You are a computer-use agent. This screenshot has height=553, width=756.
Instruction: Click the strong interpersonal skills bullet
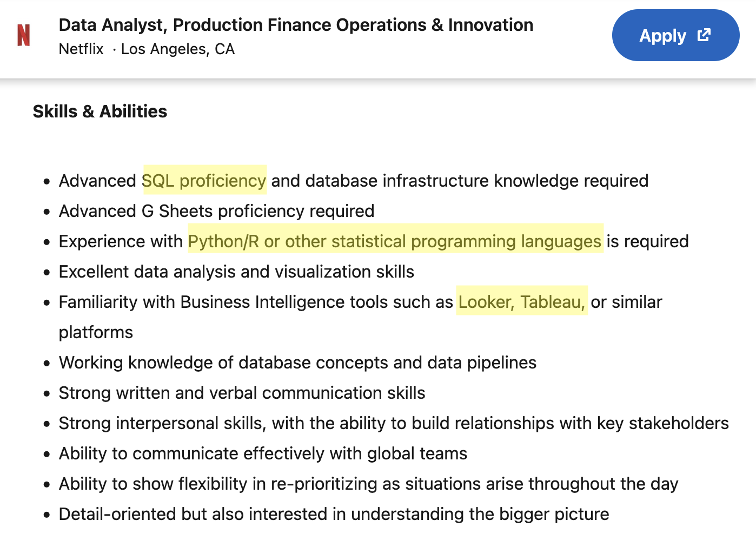(x=394, y=423)
